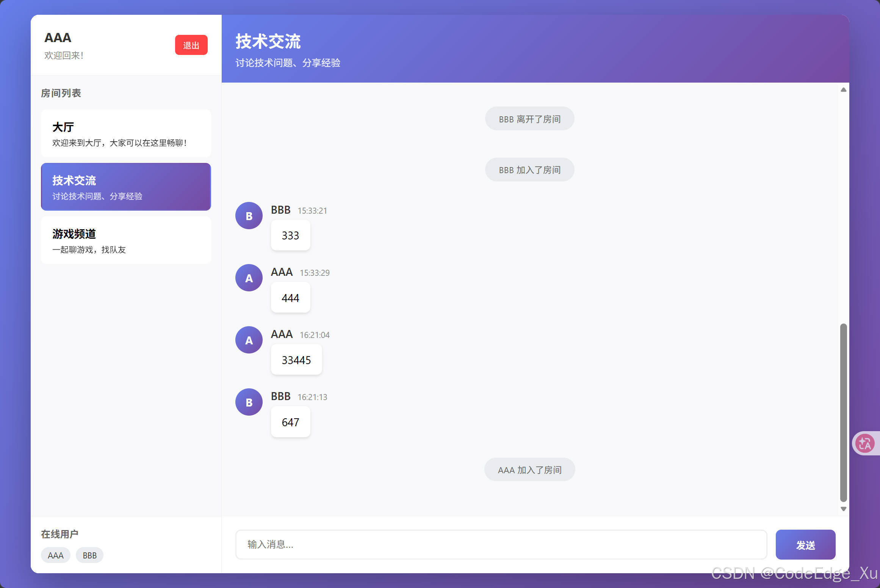Click BBB avatar next to message 647

(x=249, y=402)
